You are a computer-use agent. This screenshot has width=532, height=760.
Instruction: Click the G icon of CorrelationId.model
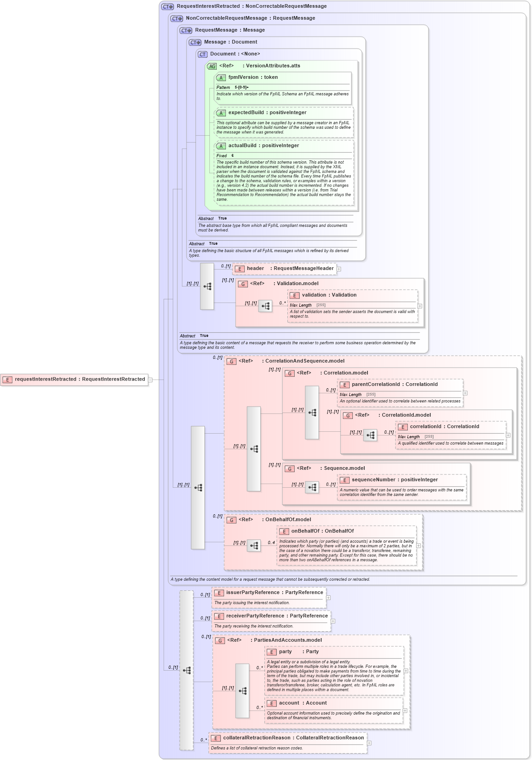coord(348,415)
